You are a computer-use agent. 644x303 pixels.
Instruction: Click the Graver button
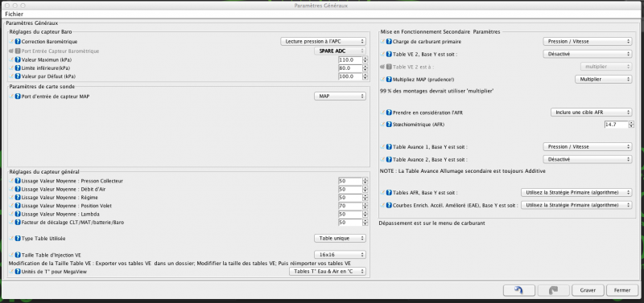[x=588, y=290]
